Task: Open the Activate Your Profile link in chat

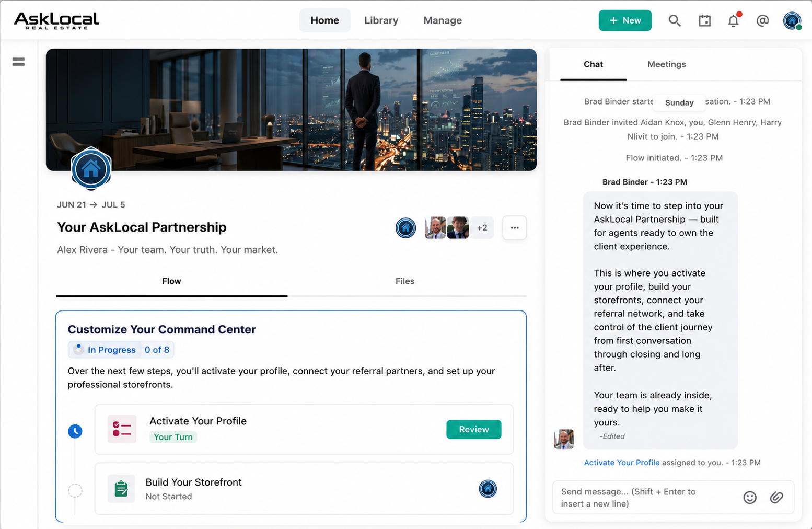Action: tap(621, 463)
